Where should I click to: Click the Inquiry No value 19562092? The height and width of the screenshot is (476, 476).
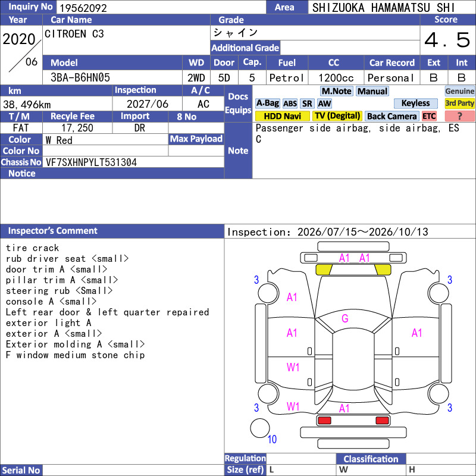pos(83,8)
